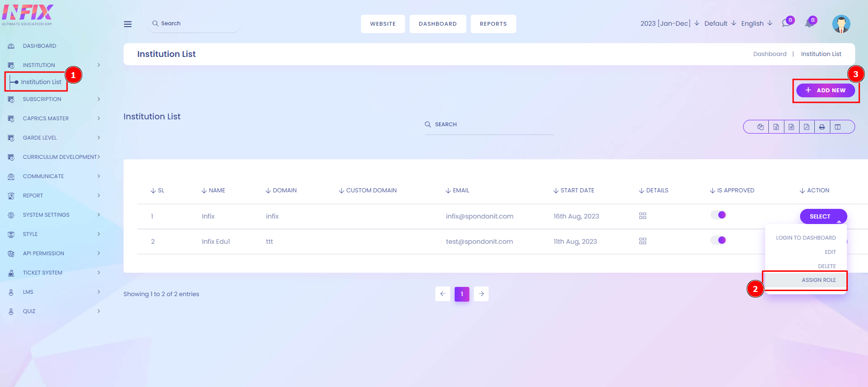Click the Dashboard top button

pos(438,24)
